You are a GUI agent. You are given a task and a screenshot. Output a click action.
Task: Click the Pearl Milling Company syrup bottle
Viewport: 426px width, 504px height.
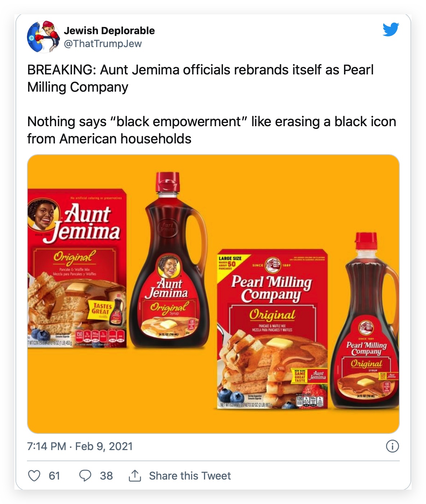pos(365,321)
